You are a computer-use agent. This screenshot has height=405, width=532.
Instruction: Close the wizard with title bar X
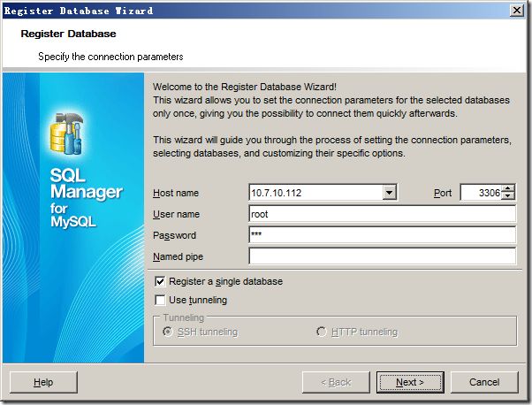click(x=517, y=11)
